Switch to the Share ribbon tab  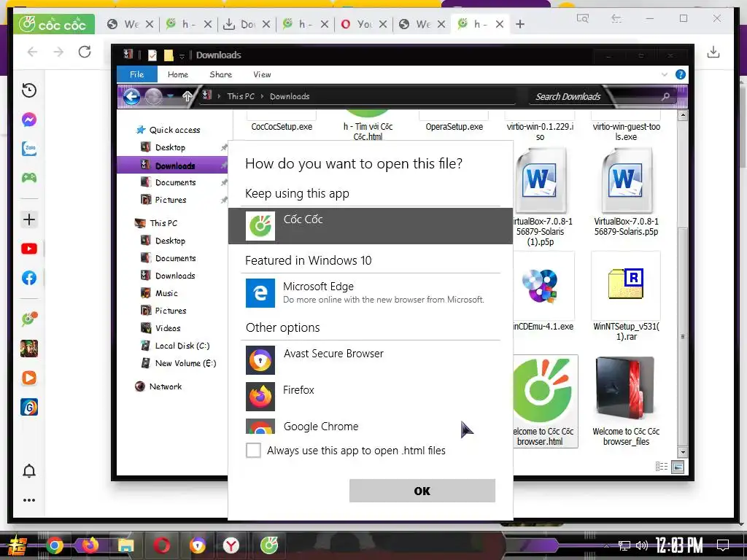[x=220, y=74]
